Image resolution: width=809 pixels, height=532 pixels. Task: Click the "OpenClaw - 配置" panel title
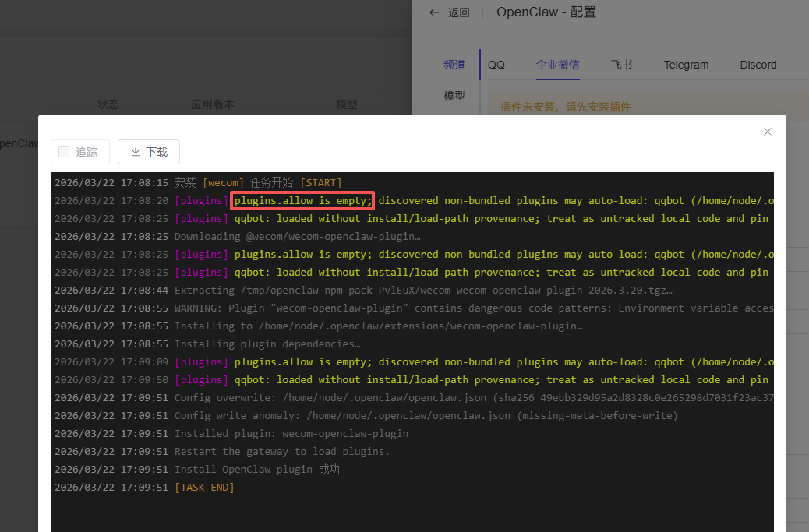[546, 12]
